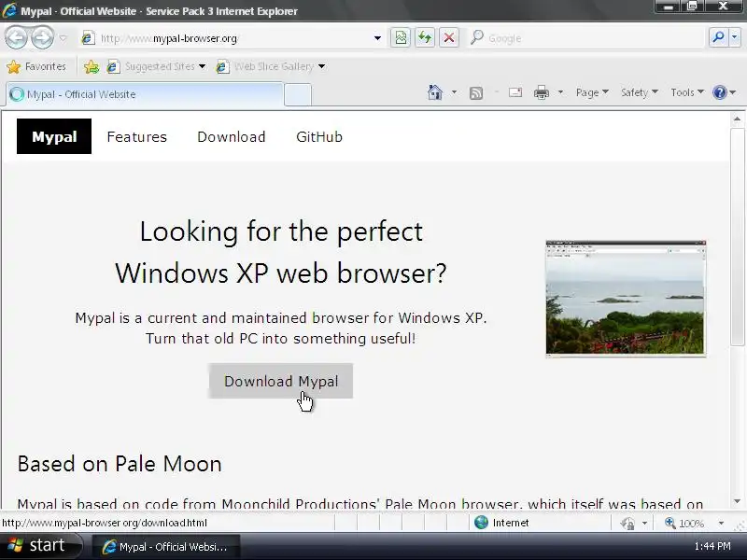Click the Internet Explorer title bar icon
Viewport: 747px width, 560px height.
tap(9, 10)
